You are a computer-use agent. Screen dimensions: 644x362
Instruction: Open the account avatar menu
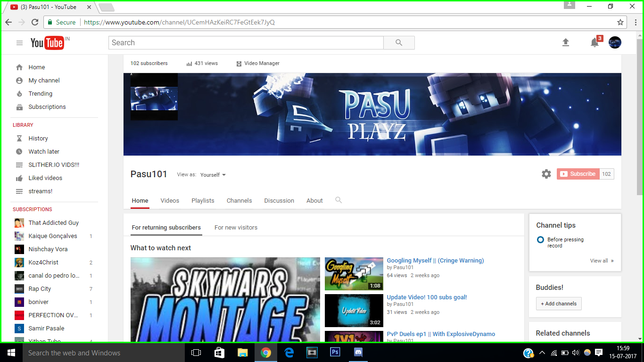coord(615,42)
